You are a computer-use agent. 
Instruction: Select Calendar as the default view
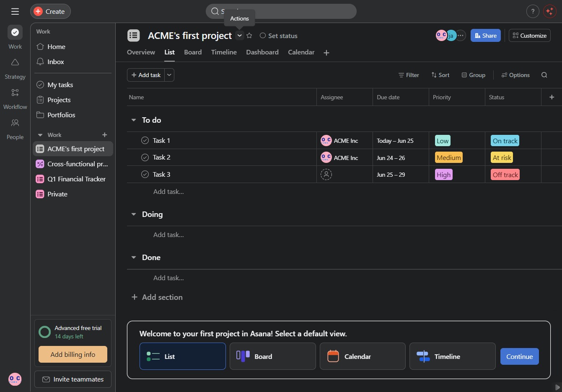tap(363, 356)
